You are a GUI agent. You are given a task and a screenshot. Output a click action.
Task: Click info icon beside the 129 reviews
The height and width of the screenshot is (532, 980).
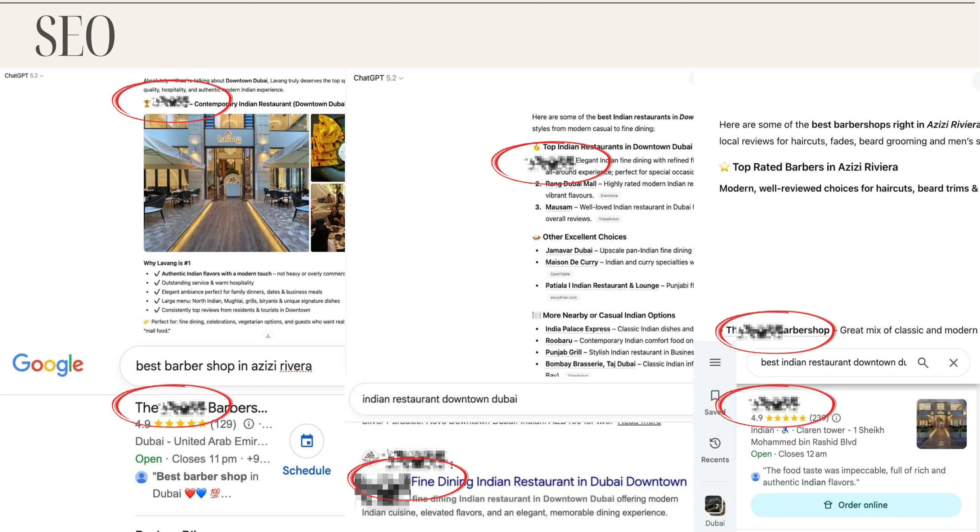(249, 424)
